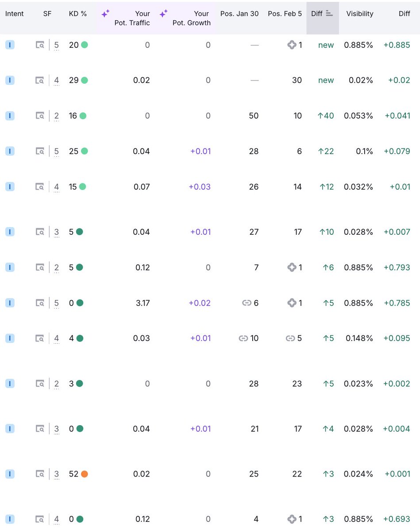Image resolution: width=420 pixels, height=531 pixels.
Task: Click the dark green KD dot next to 4
Action: [x=80, y=338]
